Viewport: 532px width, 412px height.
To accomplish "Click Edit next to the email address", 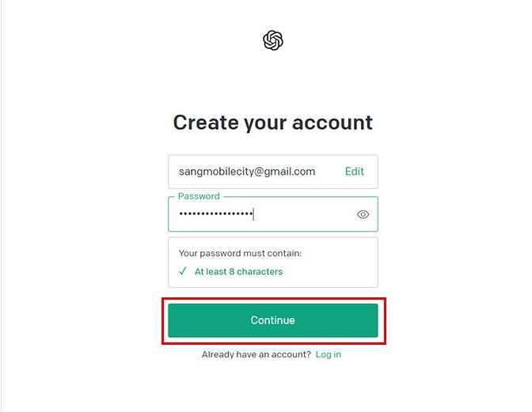I will coord(354,172).
